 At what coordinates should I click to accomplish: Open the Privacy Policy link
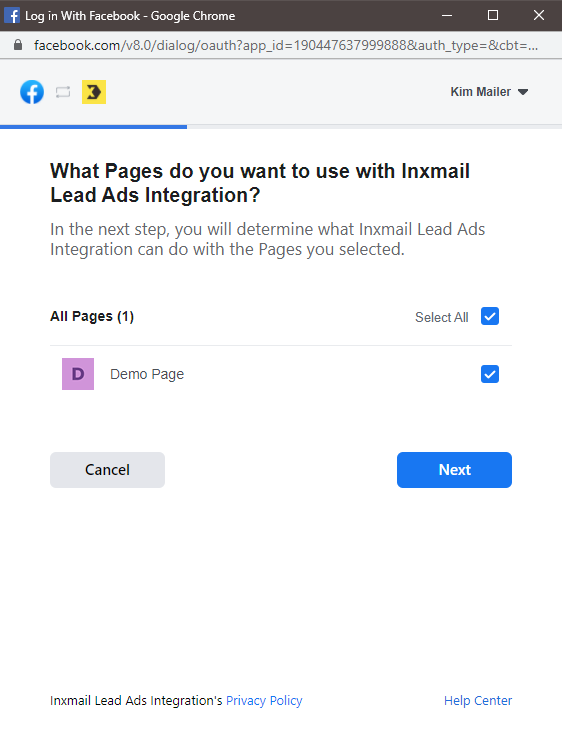(264, 701)
